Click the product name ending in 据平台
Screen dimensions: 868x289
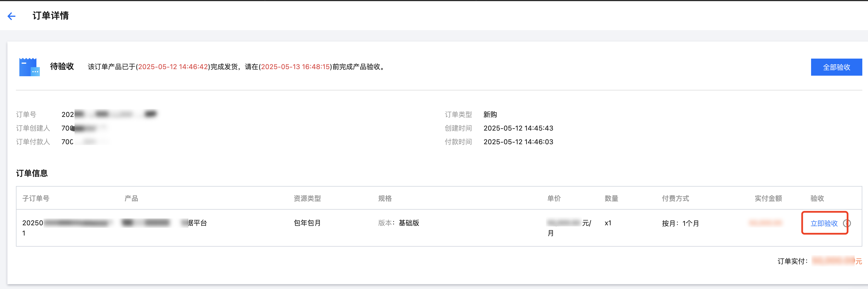(x=164, y=223)
